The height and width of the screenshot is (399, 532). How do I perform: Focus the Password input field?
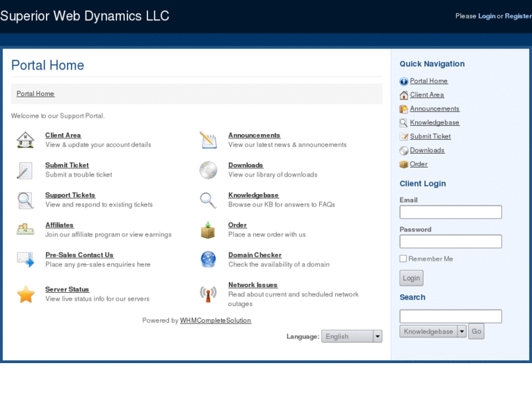point(450,242)
